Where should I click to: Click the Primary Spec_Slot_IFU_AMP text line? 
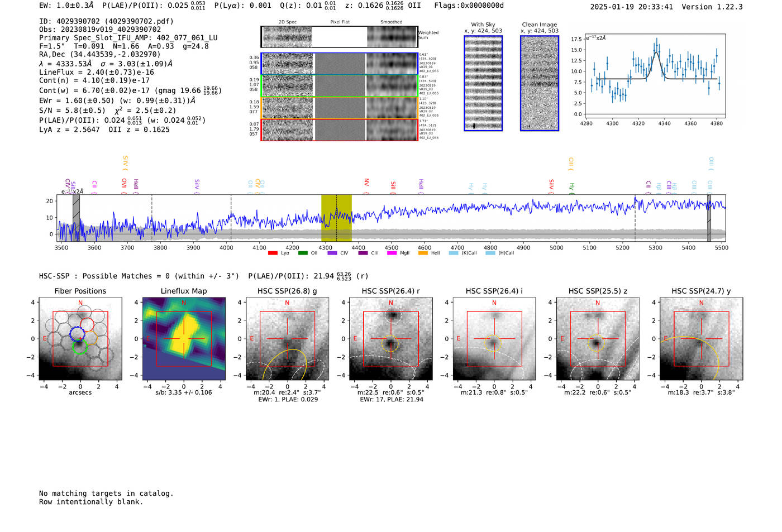point(128,38)
